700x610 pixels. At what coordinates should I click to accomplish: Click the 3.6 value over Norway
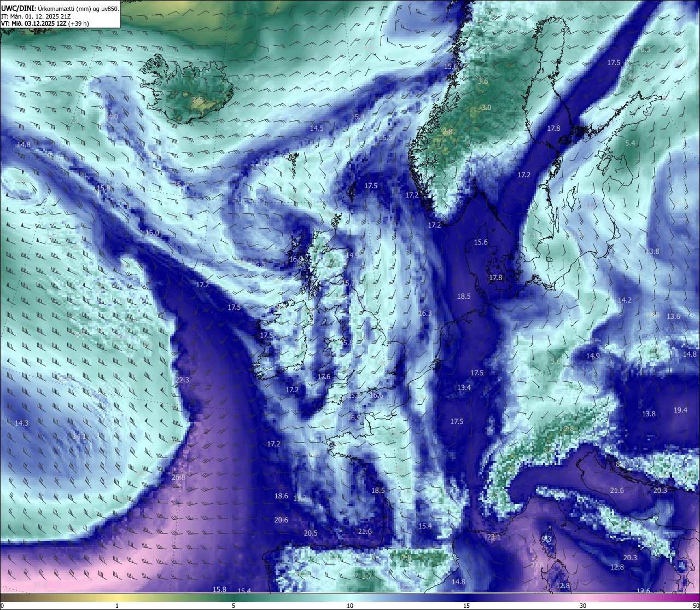coord(483,81)
